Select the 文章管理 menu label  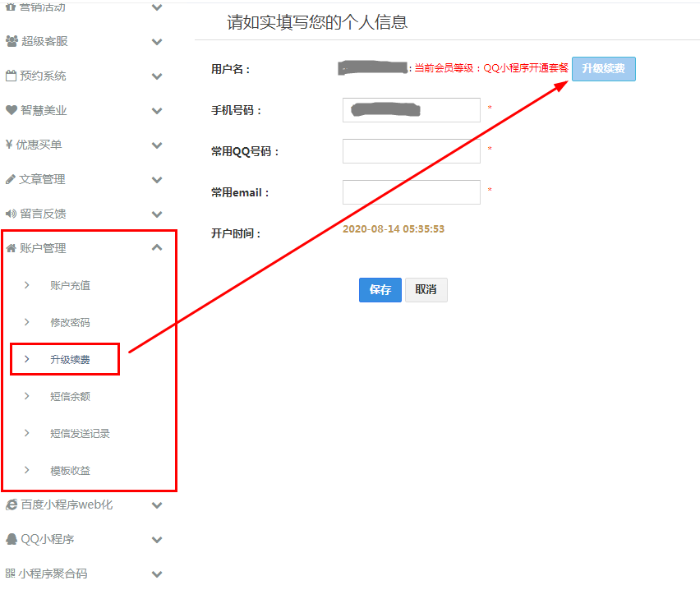click(x=43, y=179)
